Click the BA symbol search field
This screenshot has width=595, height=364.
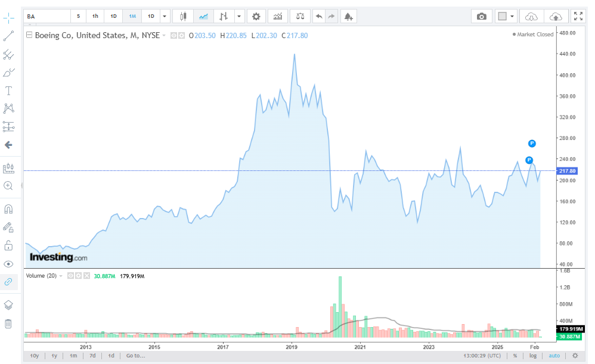pyautogui.click(x=47, y=16)
